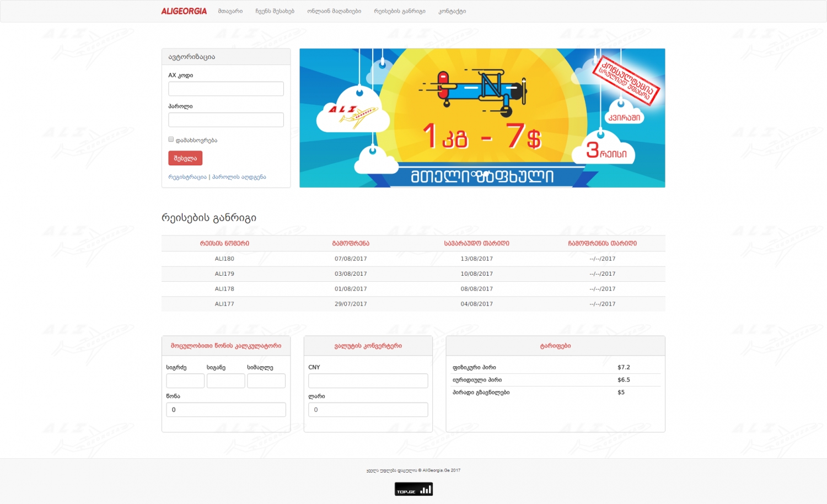Click the რეისების განრიგი section heading
The image size is (827, 504).
tap(209, 218)
